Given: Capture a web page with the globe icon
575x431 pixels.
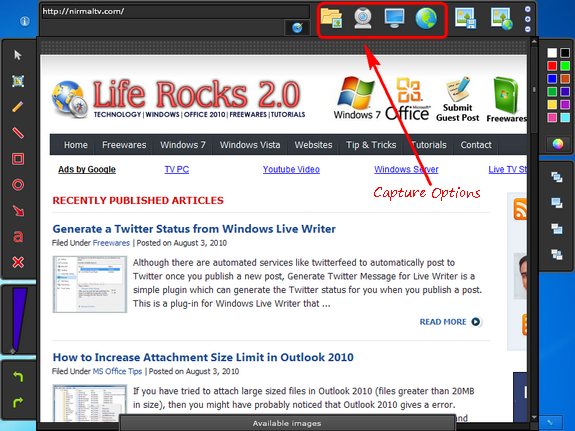Looking at the screenshot, I should 426,18.
